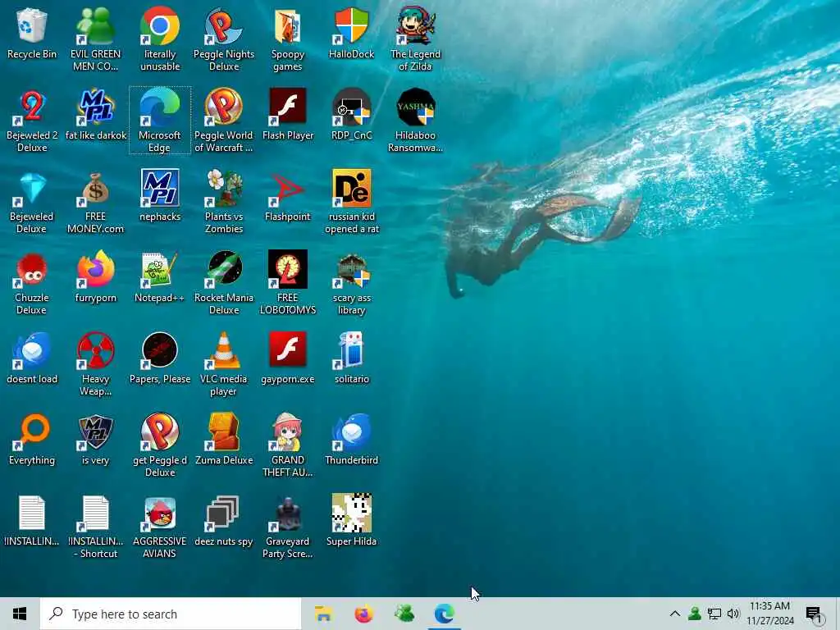Click the Papers, Please shortcut
This screenshot has height=630, width=840.
[160, 358]
